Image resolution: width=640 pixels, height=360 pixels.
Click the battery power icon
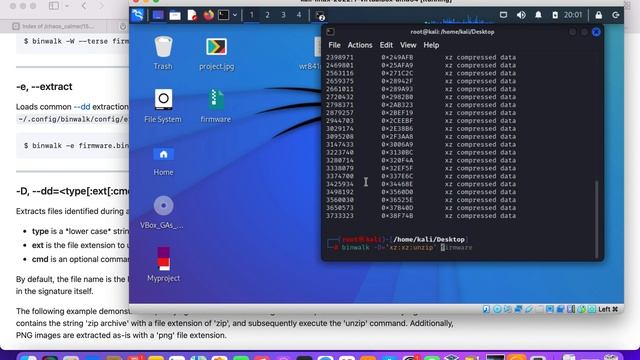[555, 15]
